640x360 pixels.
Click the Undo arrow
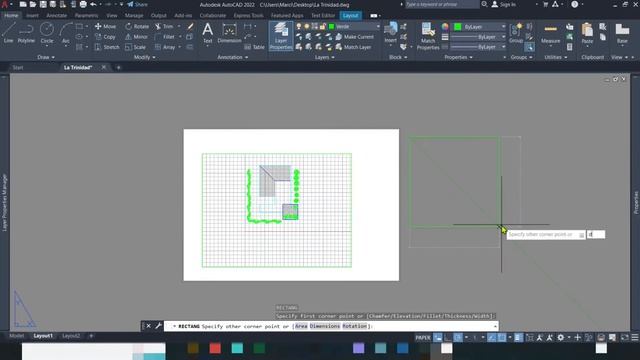click(93, 4)
